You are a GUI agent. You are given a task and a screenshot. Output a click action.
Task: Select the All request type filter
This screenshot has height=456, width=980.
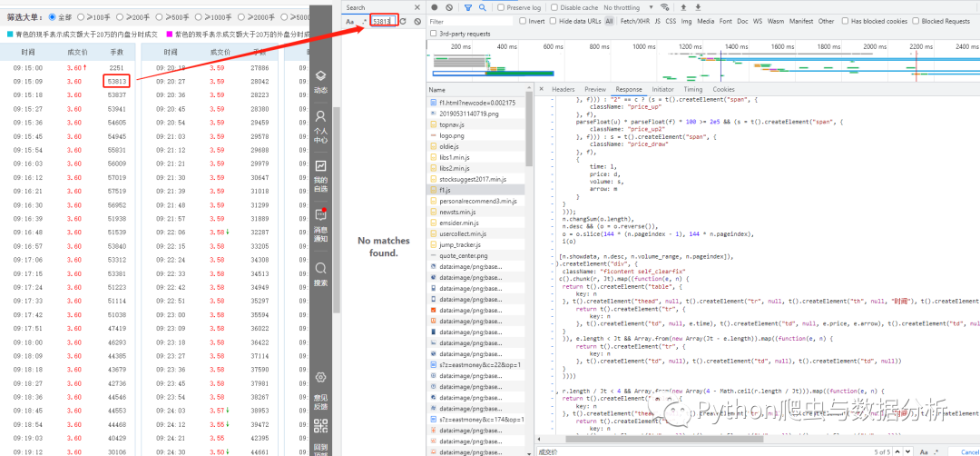[x=609, y=21]
